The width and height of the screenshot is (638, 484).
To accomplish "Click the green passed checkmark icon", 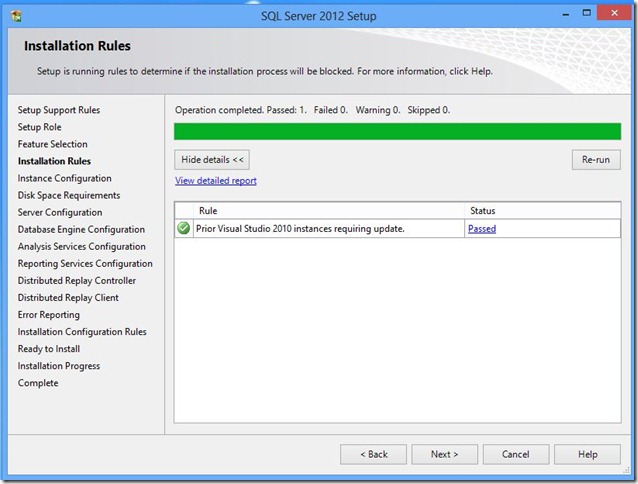I will (x=184, y=228).
